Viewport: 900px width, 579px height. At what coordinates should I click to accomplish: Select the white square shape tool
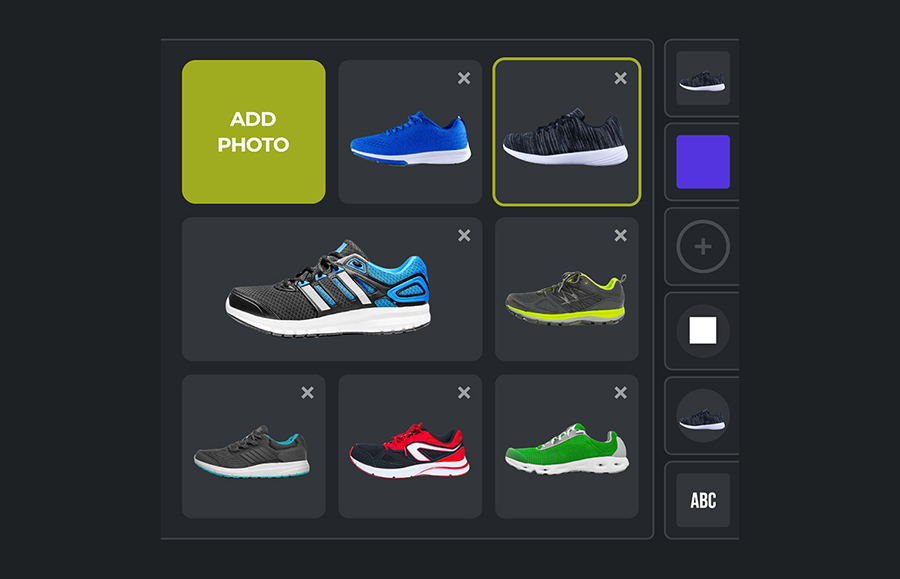point(703,331)
